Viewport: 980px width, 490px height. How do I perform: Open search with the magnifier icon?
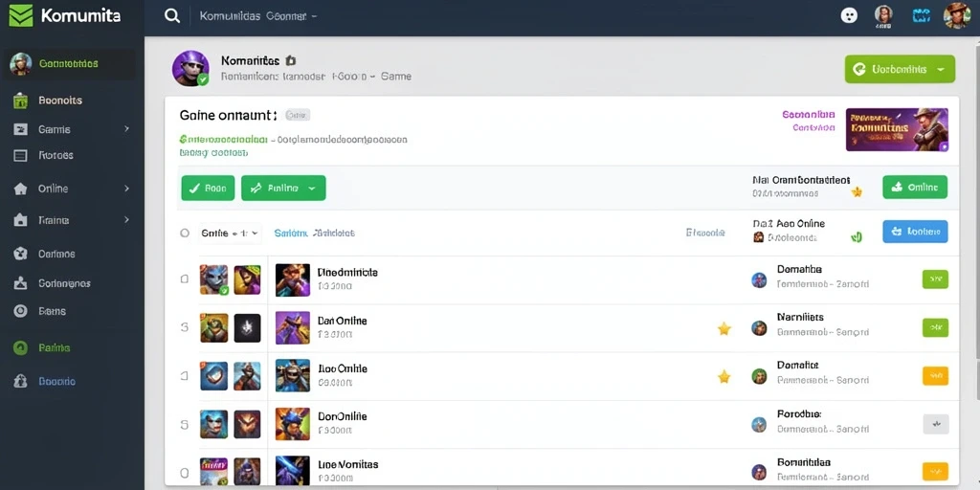click(172, 15)
